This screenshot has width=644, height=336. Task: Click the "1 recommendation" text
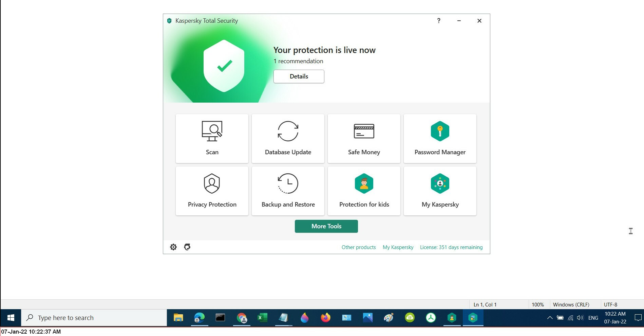click(x=298, y=61)
